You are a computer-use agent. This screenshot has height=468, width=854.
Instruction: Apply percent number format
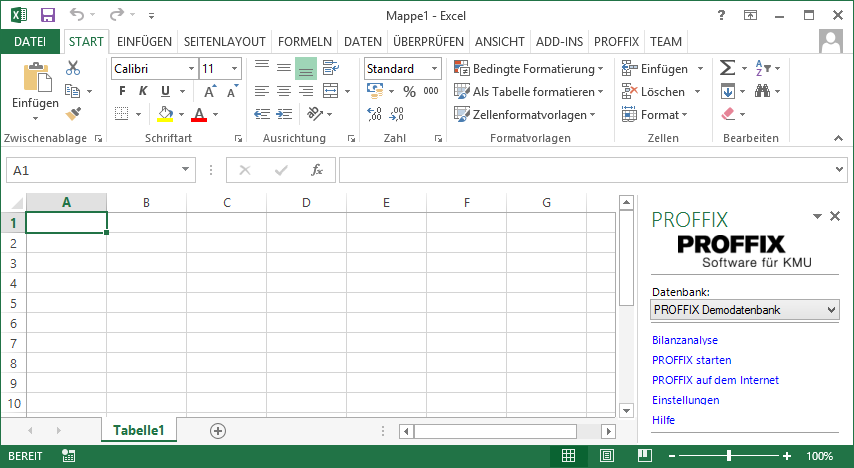pos(410,92)
